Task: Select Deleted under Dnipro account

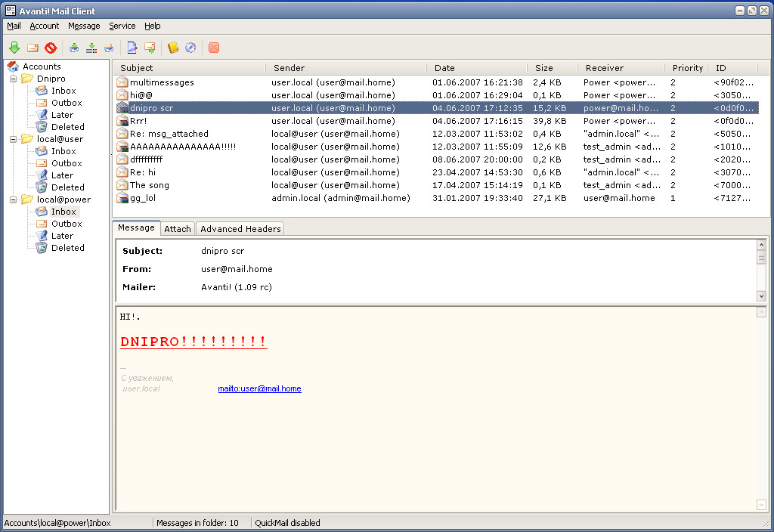Action: point(67,127)
